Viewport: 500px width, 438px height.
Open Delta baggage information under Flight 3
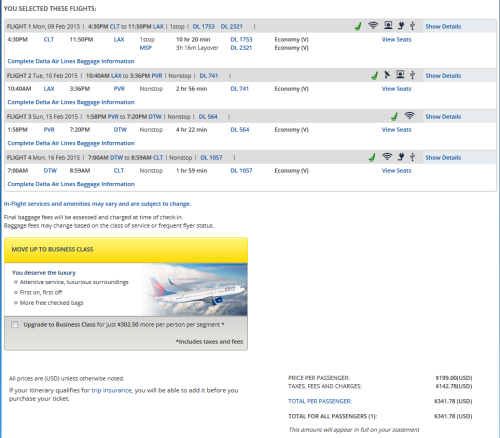(x=71, y=143)
